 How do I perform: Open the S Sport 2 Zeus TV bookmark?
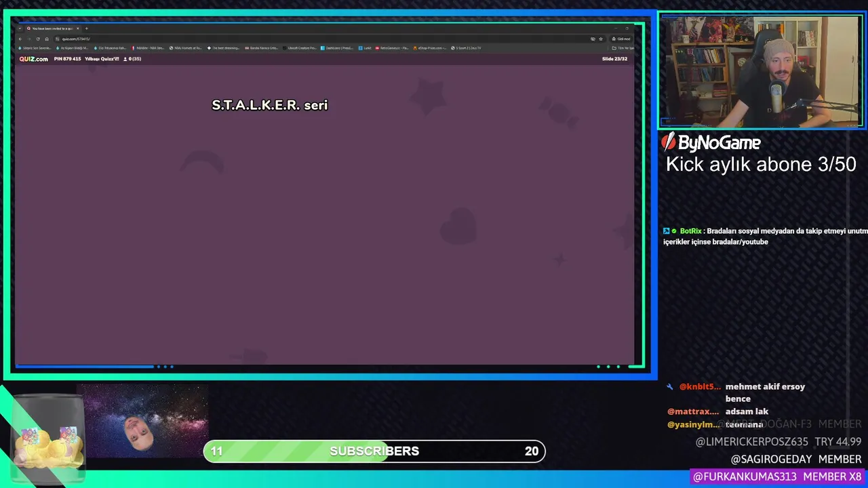[466, 48]
